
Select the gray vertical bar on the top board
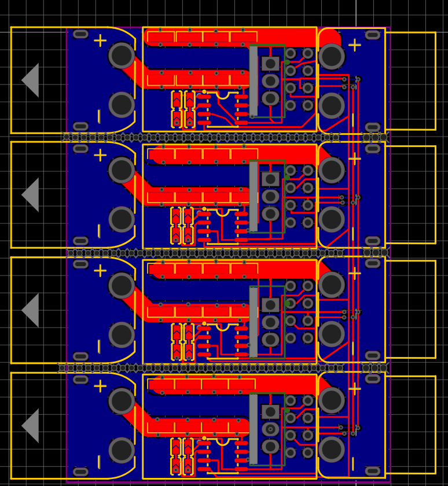[254, 80]
